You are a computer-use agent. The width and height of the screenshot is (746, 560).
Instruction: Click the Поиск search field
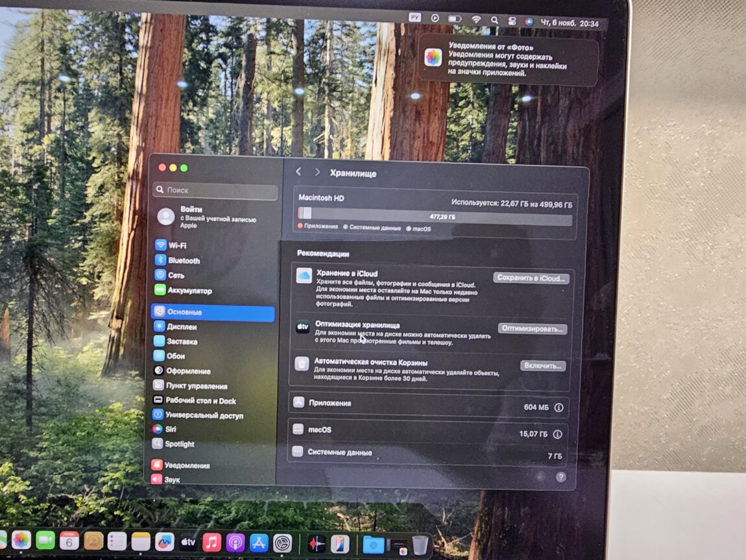(x=215, y=191)
